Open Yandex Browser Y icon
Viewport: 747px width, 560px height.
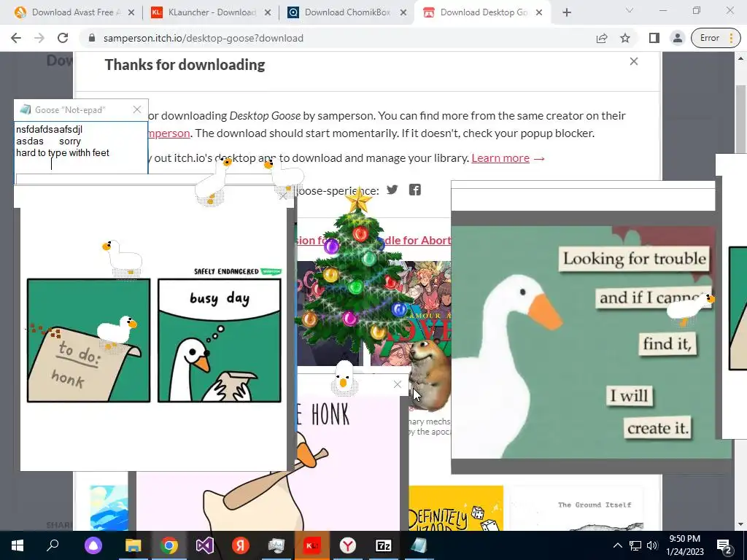[348, 545]
